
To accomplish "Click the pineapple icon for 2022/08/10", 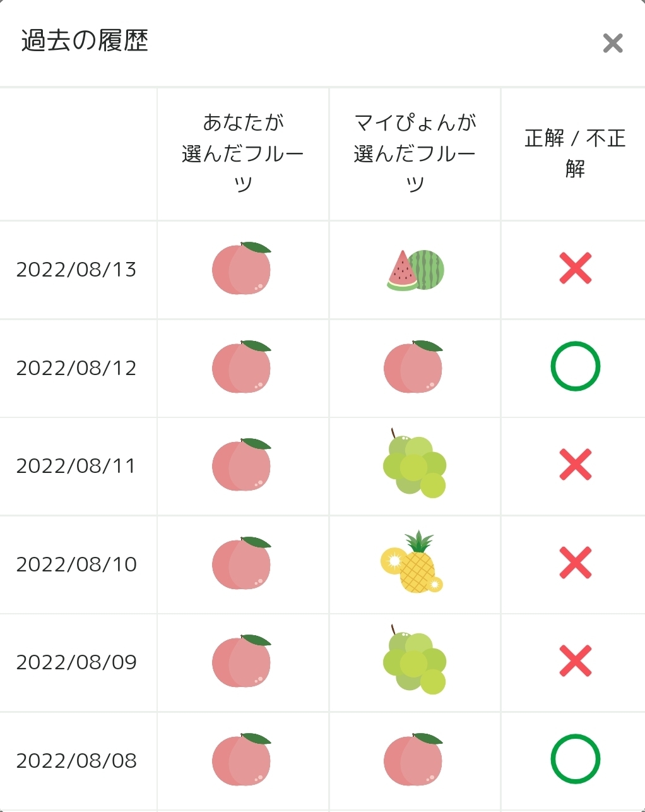I will point(413,563).
